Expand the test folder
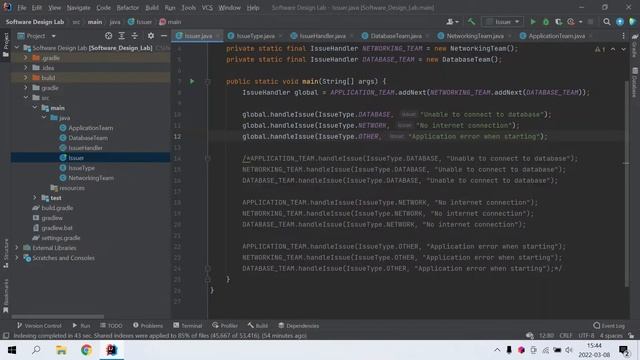Viewport: 640px width, 360px height. (35, 198)
